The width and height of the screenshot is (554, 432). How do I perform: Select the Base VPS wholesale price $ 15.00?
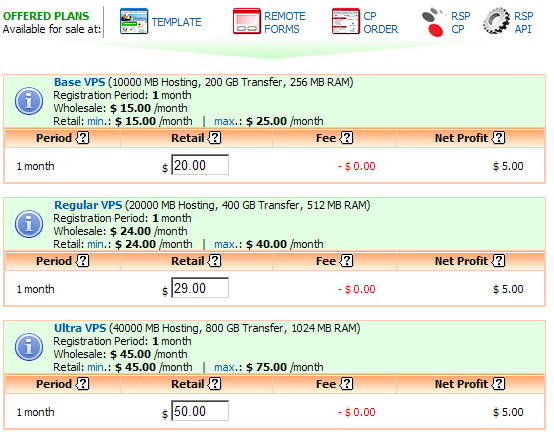[130, 108]
